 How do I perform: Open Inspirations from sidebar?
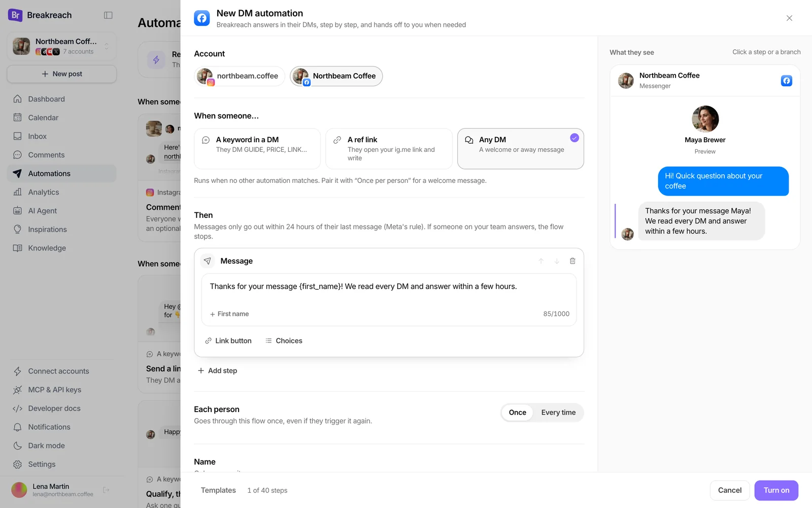61,230
